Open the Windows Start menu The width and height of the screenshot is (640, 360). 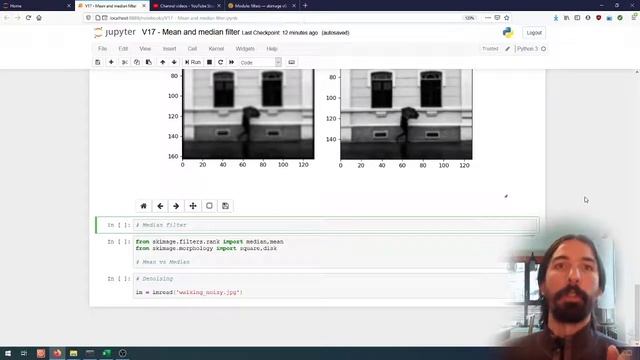click(x=7, y=353)
